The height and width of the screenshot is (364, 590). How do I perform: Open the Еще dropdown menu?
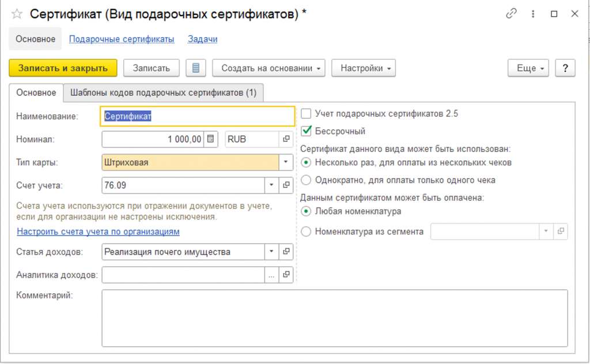click(528, 68)
